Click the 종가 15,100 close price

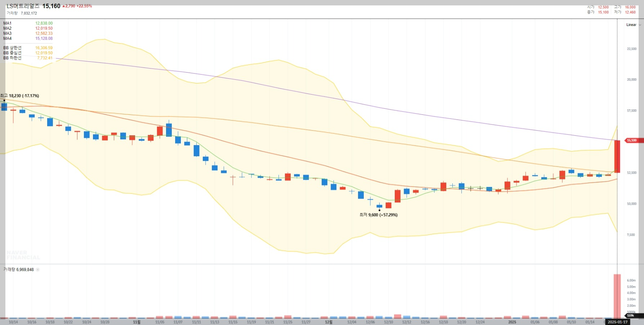598,12
